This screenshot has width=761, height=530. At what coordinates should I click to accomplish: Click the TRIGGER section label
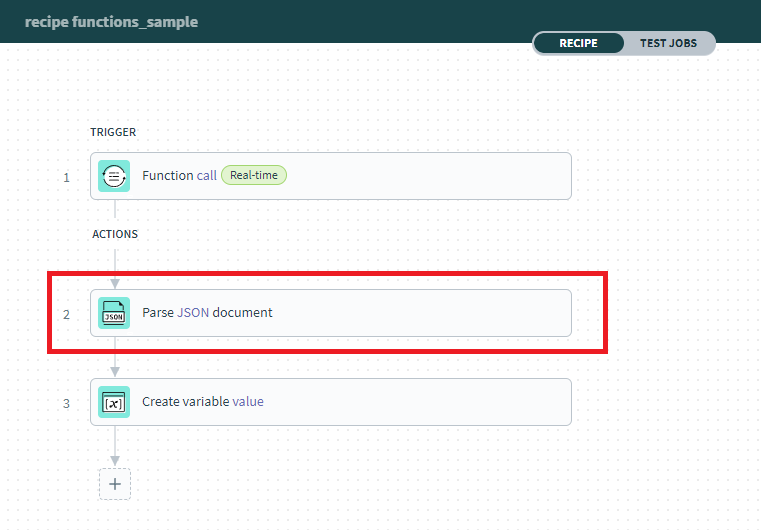[x=113, y=132]
